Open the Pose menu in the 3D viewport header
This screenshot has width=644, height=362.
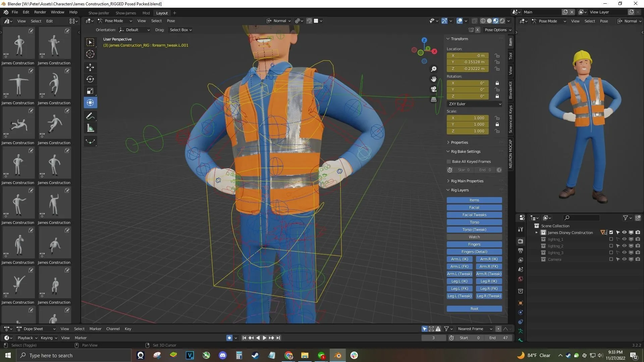[171, 21]
